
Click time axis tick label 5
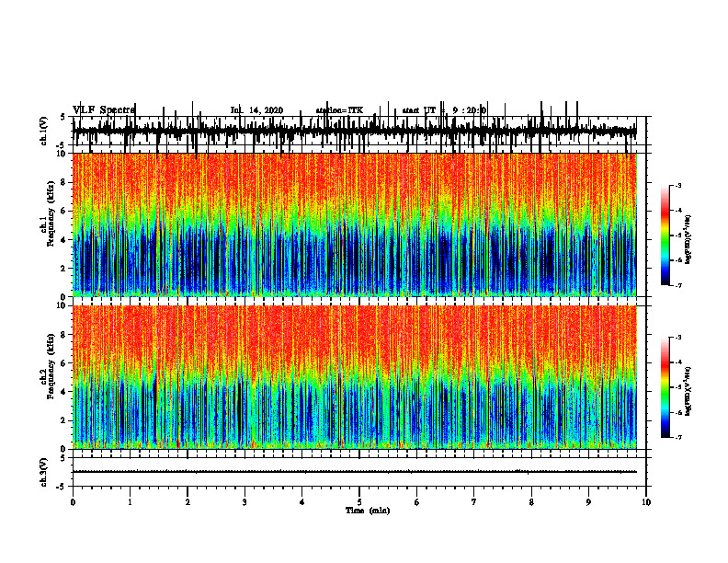[359, 502]
